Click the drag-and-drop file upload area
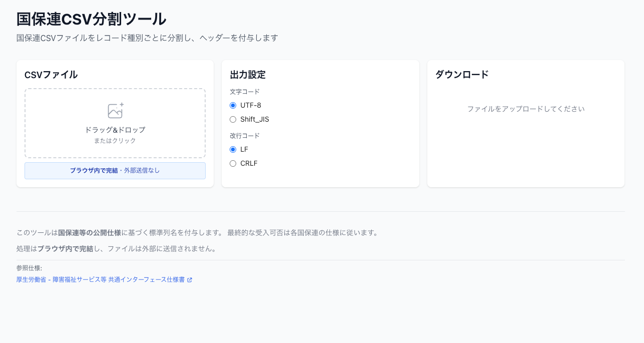Image resolution: width=644 pixels, height=343 pixels. [115, 123]
